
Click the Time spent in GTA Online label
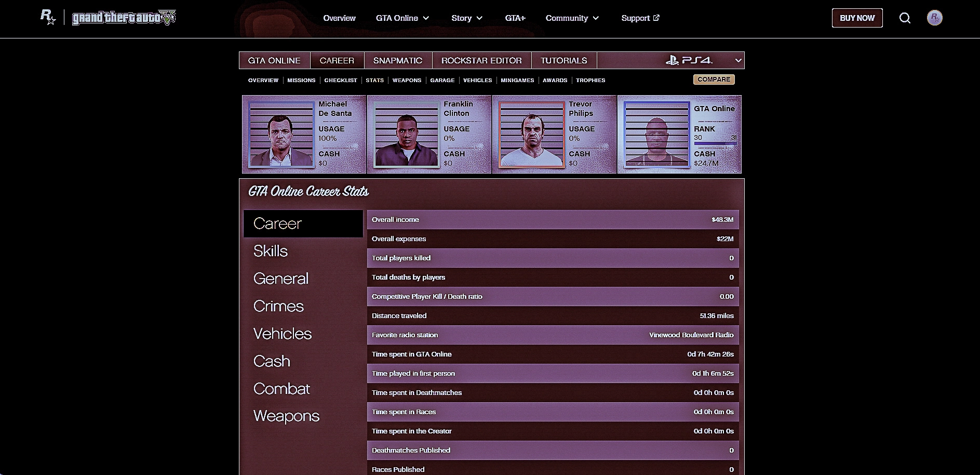pos(412,354)
